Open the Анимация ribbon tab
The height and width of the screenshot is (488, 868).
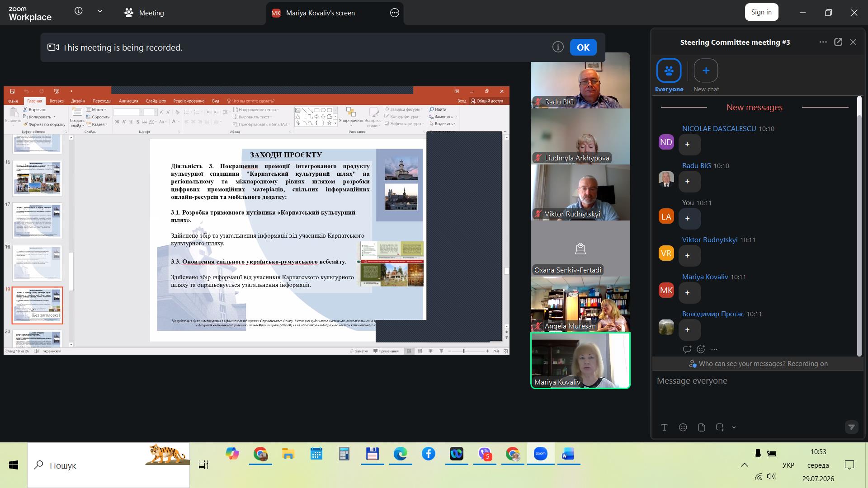pyautogui.click(x=128, y=101)
